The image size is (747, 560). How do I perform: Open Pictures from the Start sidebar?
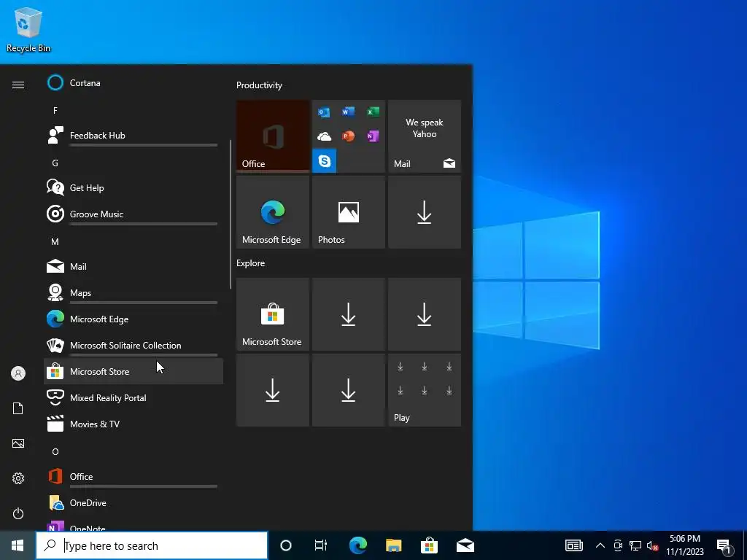(18, 443)
